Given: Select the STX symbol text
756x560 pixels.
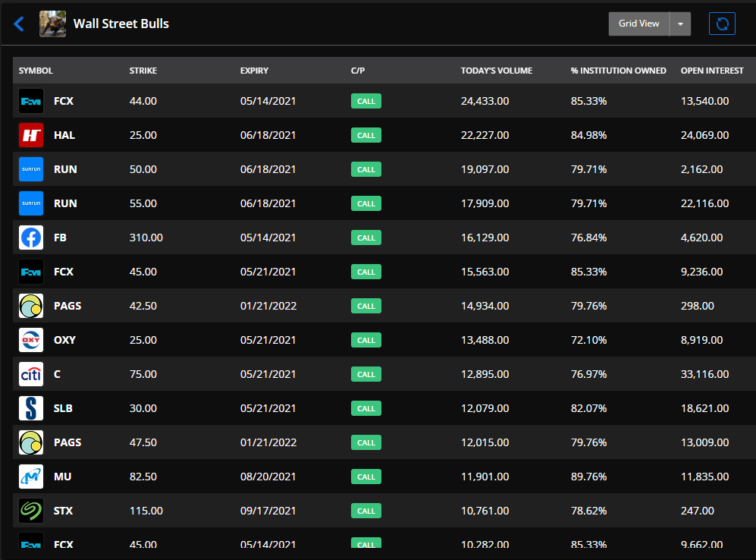Looking at the screenshot, I should pyautogui.click(x=63, y=511).
